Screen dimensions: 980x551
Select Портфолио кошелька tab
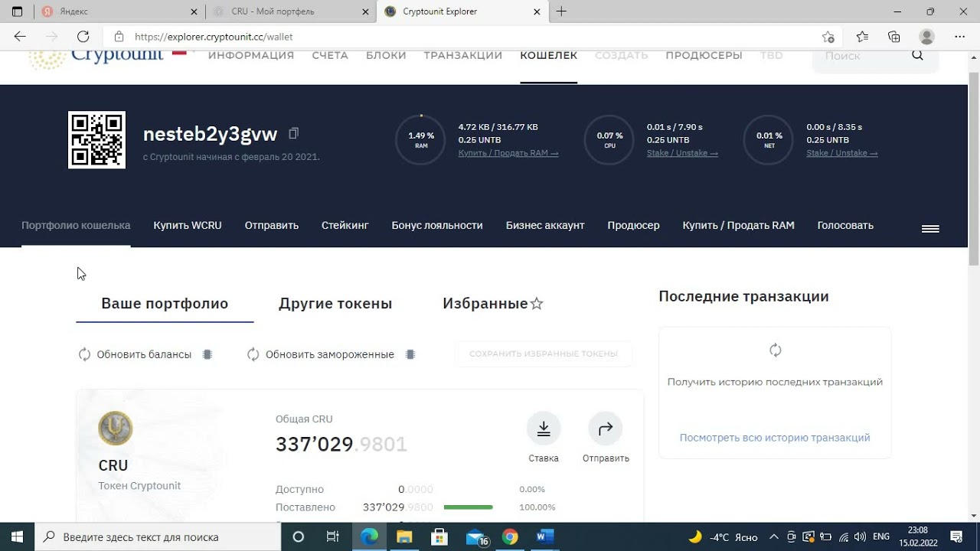[x=76, y=226]
